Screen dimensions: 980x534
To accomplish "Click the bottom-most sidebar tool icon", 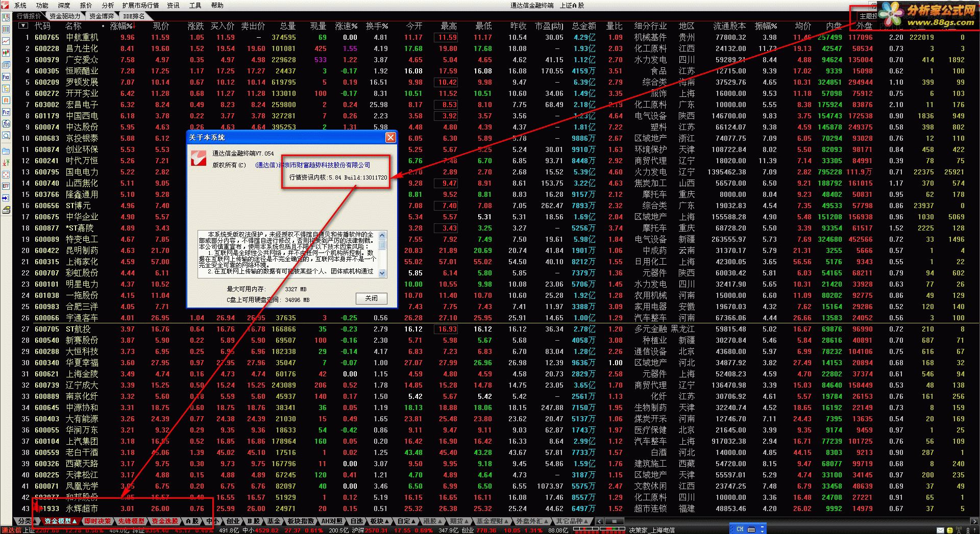I will pos(6,210).
